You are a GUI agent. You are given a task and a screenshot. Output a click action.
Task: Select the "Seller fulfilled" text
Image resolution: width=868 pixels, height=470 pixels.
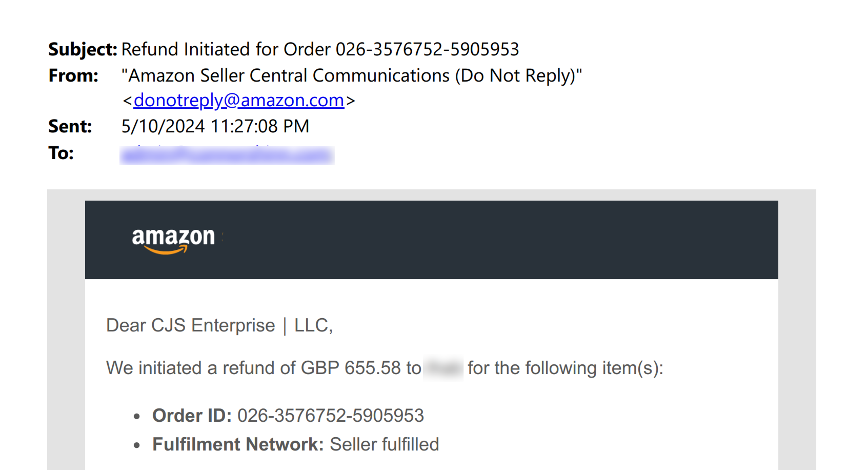pos(384,444)
